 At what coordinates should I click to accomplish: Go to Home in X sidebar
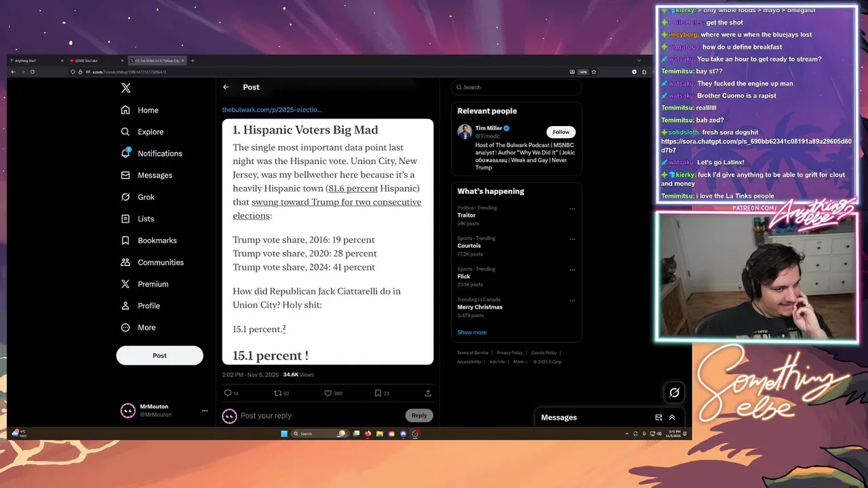[140, 110]
